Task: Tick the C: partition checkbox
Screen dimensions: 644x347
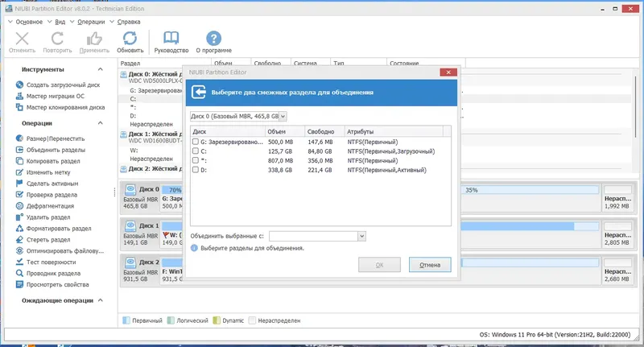Action: 196,151
